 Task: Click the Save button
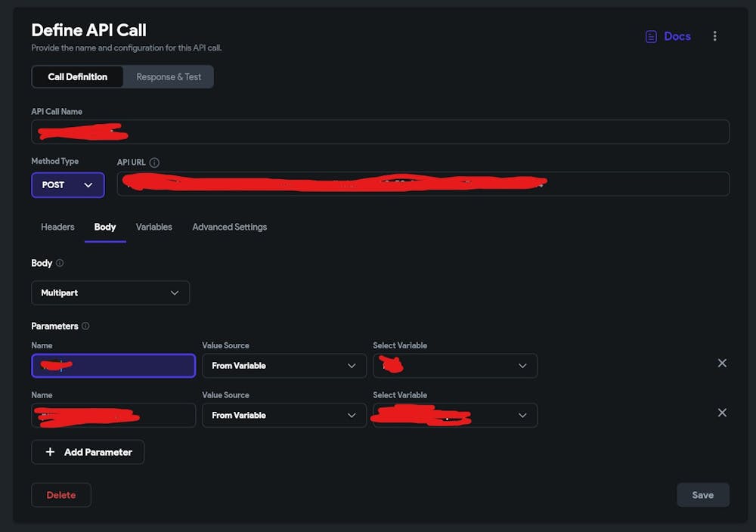[703, 495]
